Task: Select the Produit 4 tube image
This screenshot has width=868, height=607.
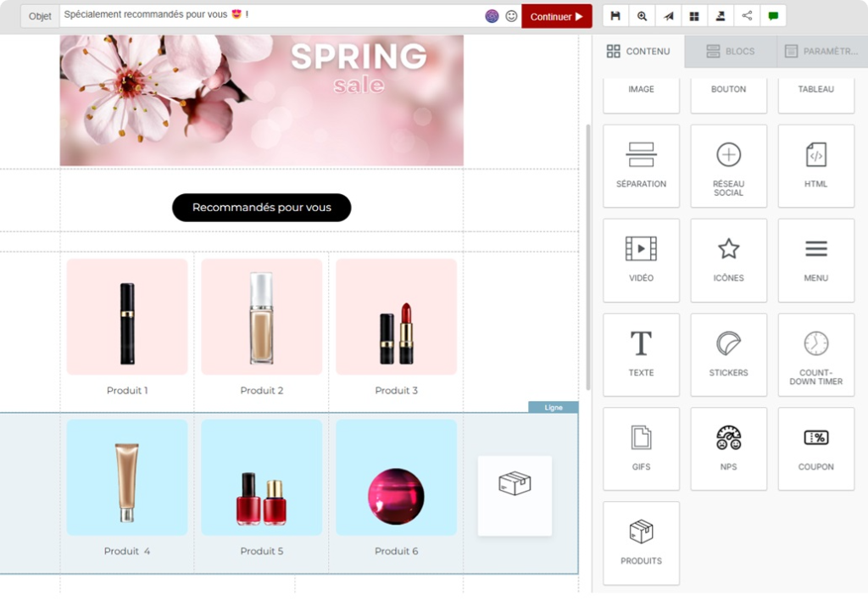Action: [x=127, y=477]
